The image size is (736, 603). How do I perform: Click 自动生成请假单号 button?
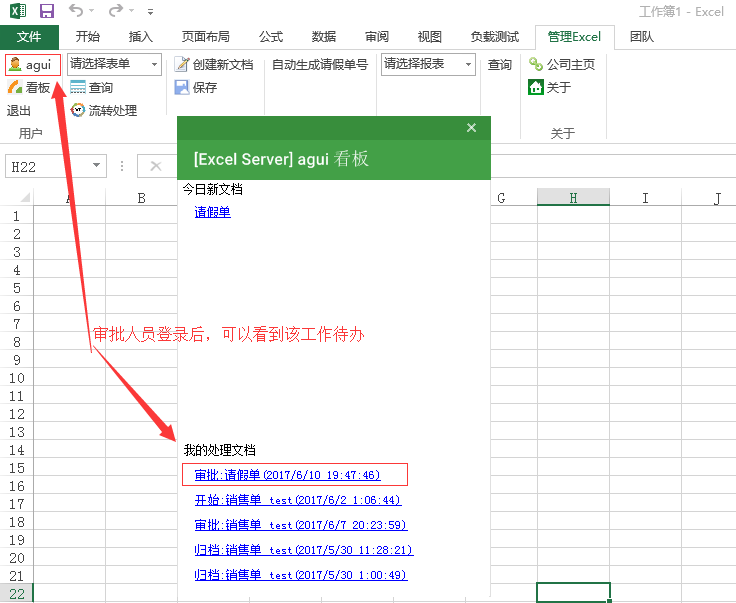coord(319,65)
